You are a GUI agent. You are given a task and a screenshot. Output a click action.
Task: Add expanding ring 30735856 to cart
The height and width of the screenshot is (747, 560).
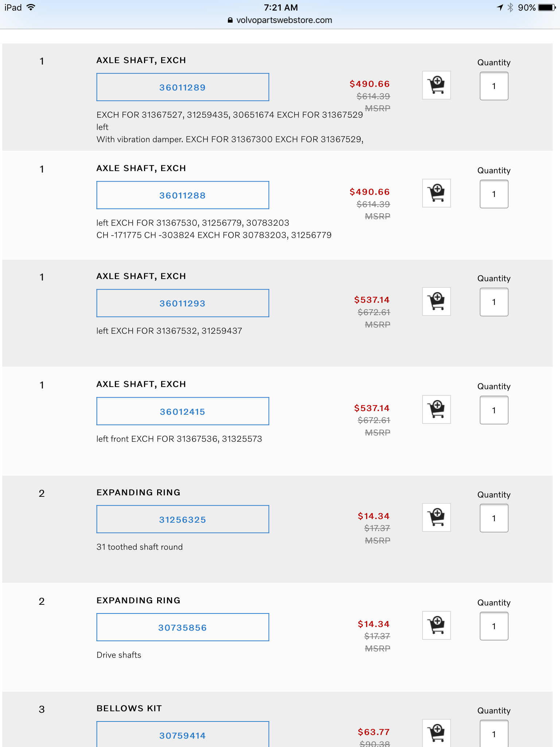(x=436, y=625)
